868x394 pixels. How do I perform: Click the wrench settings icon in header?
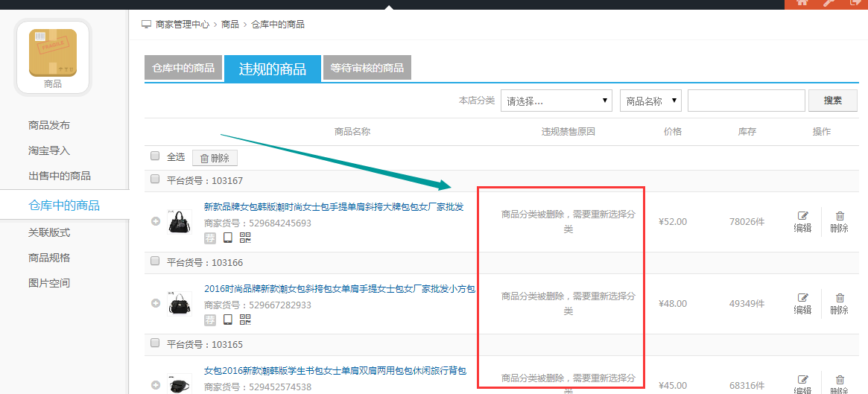pos(829,2)
